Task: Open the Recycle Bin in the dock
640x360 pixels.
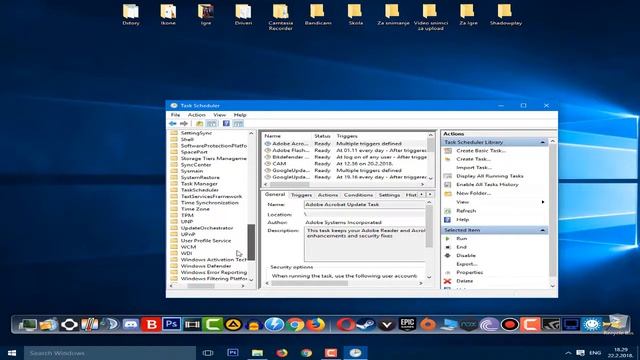Action: coord(618,324)
